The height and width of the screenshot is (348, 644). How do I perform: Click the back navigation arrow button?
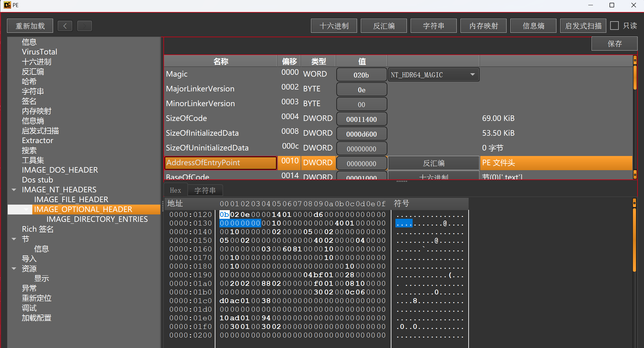click(x=65, y=26)
